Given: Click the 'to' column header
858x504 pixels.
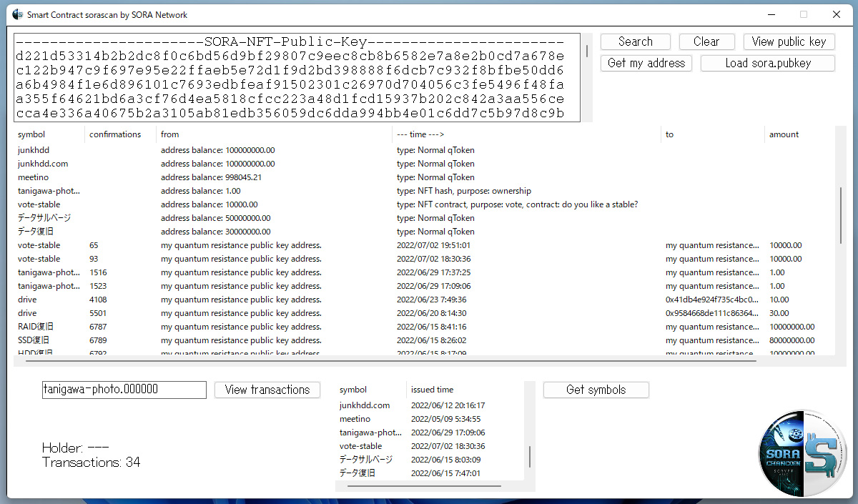Looking at the screenshot, I should (x=713, y=134).
